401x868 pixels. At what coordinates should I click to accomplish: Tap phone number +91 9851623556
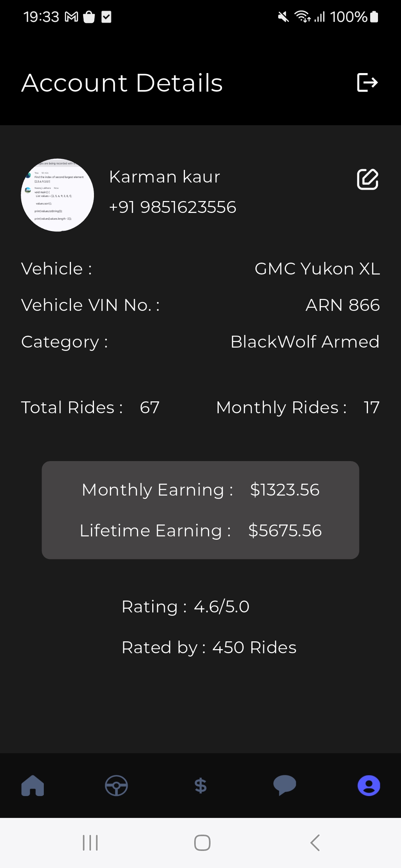click(x=173, y=207)
